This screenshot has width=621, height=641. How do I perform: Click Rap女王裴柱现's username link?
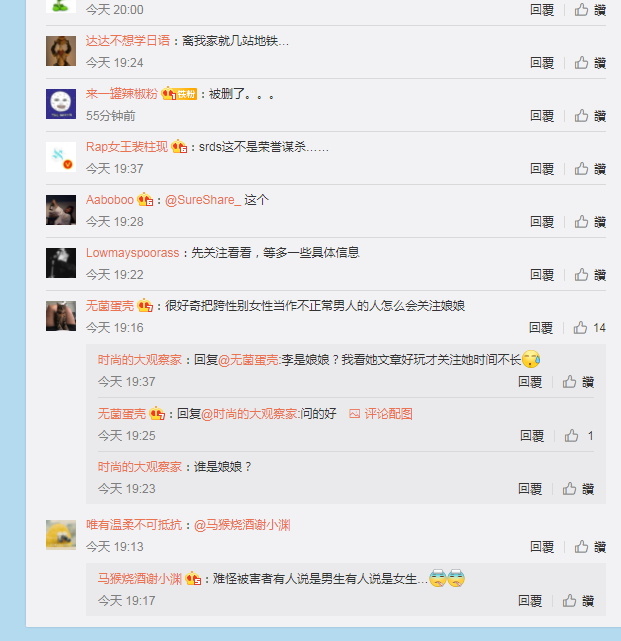pyautogui.click(x=127, y=147)
